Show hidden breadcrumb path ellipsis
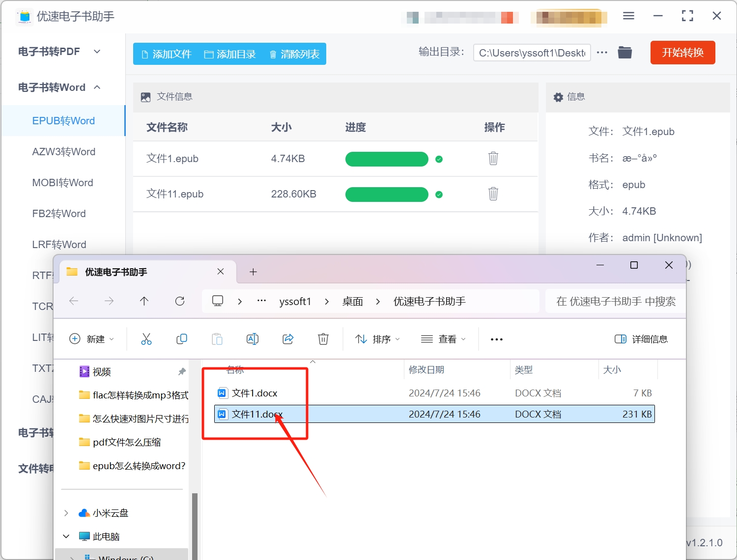The height and width of the screenshot is (560, 737). click(262, 301)
